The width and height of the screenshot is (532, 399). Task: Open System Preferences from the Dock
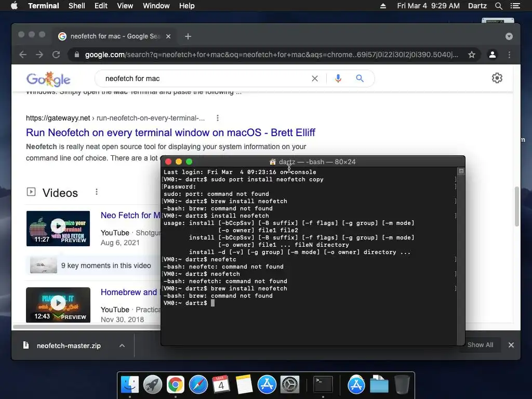click(290, 385)
